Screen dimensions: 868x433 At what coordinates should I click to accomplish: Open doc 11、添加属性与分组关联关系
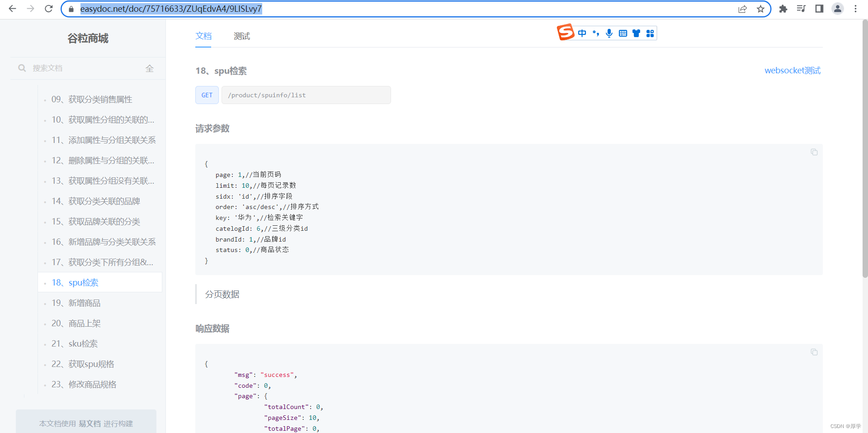pyautogui.click(x=104, y=140)
